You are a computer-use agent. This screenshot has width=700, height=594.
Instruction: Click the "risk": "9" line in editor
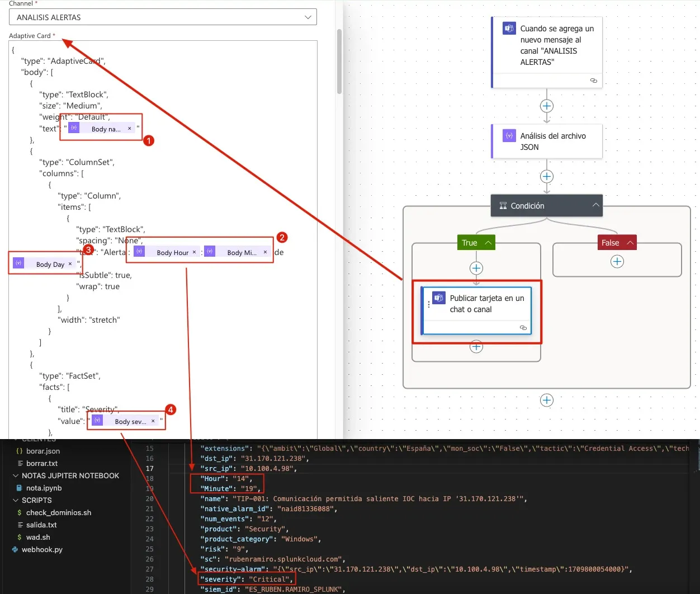pyautogui.click(x=224, y=549)
